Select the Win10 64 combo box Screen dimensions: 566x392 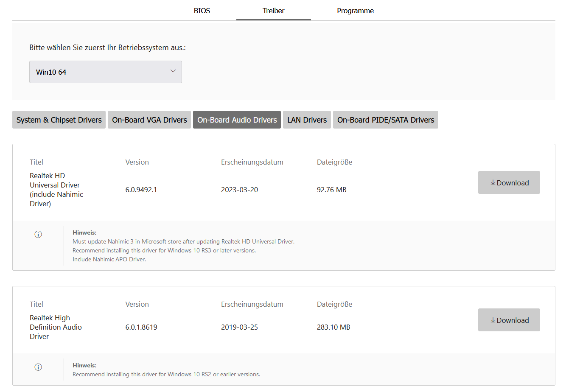(105, 72)
